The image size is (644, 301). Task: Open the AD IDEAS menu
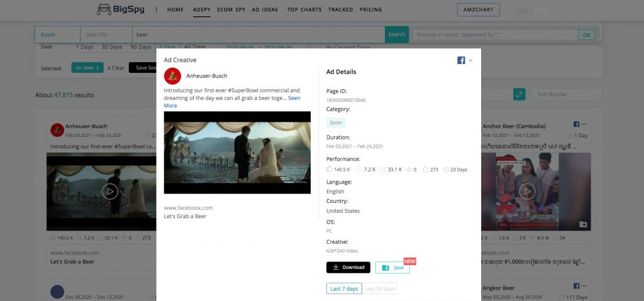tap(265, 9)
